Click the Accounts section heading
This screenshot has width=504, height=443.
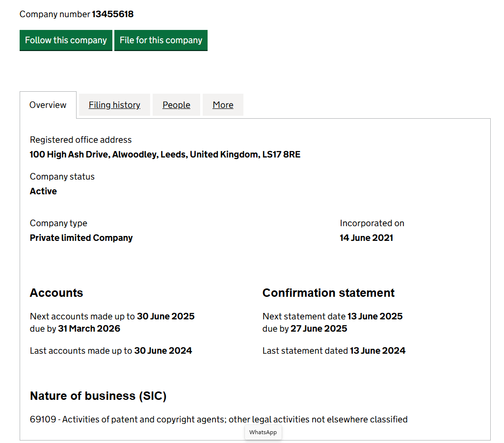[56, 293]
